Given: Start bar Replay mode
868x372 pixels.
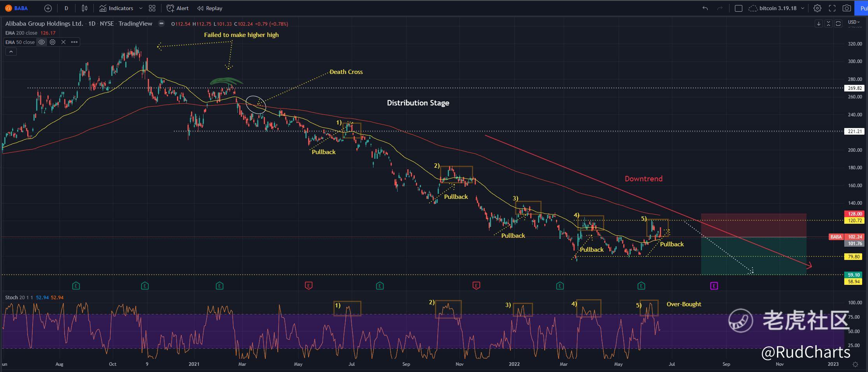Looking at the screenshot, I should click(x=210, y=8).
